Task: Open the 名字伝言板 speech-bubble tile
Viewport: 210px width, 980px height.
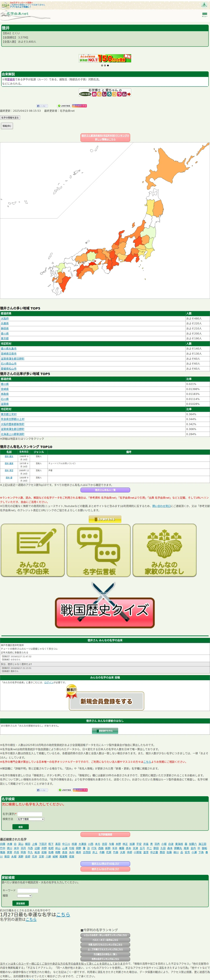Action: click(99, 550)
